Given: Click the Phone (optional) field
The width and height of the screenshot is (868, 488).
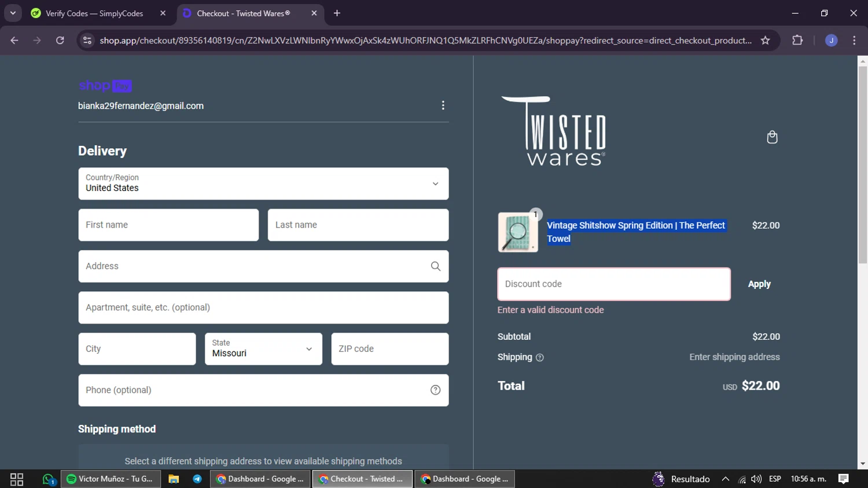Looking at the screenshot, I should click(263, 390).
